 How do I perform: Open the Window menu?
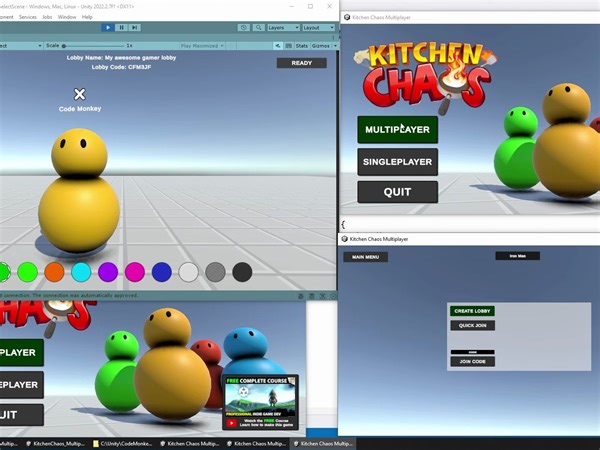tap(67, 17)
